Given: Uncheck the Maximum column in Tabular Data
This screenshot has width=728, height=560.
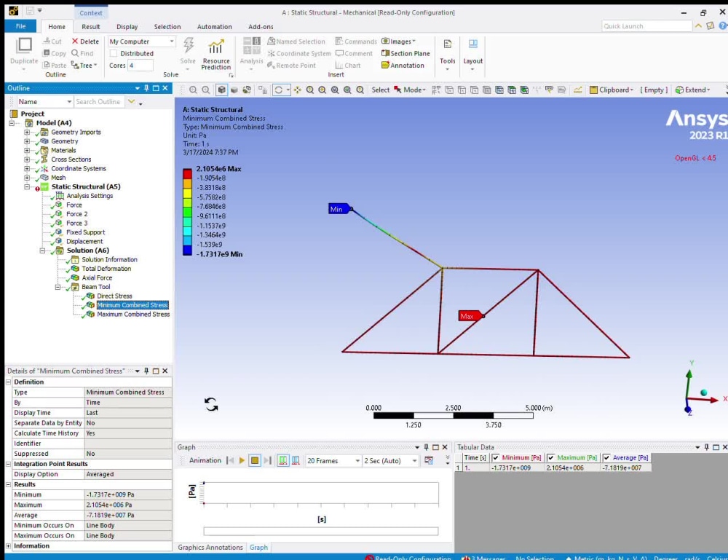Looking at the screenshot, I should pos(550,458).
